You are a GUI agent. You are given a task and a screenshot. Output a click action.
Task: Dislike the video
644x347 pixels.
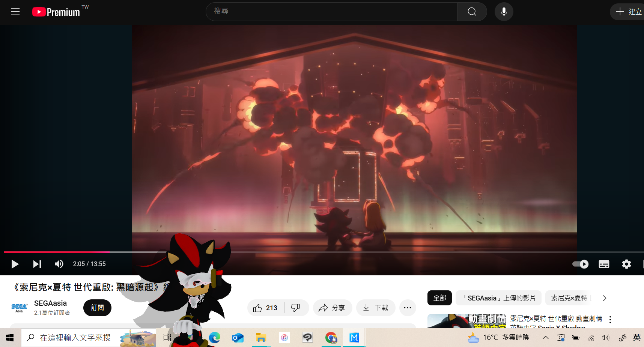click(296, 308)
